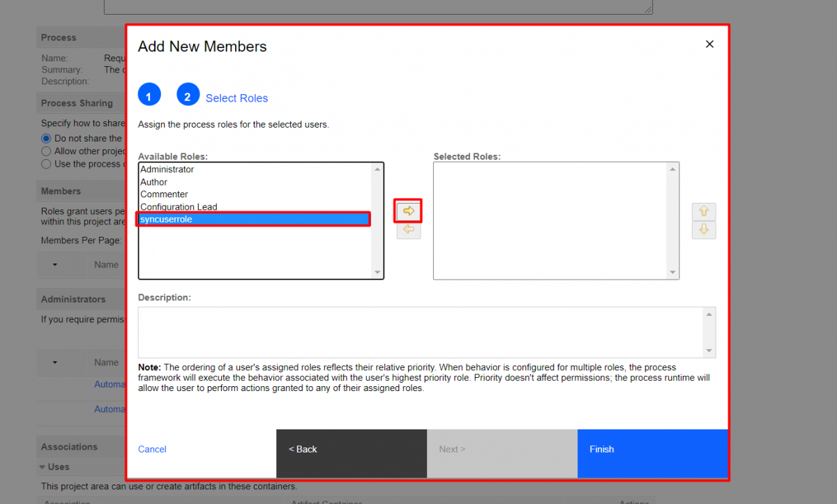Open dropdown arrow beside Name in Administrators
837x504 pixels.
point(55,362)
